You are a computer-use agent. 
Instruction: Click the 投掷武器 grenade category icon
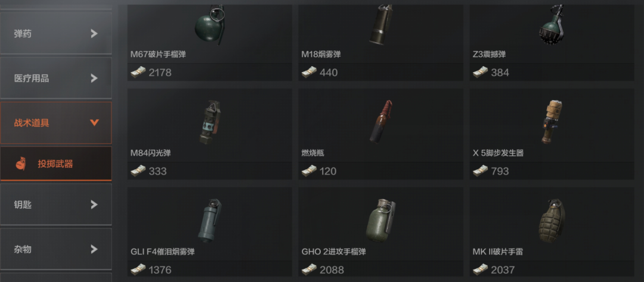click(20, 164)
